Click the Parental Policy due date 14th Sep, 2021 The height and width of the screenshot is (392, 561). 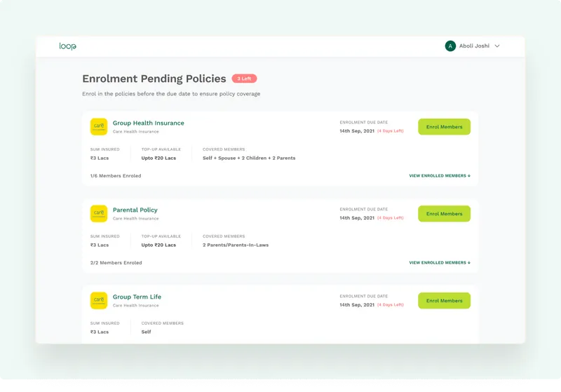pyautogui.click(x=357, y=218)
